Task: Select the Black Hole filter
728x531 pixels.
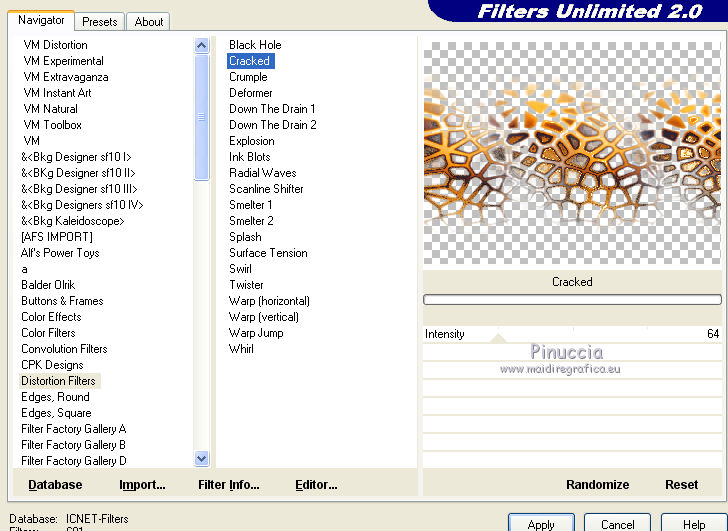Action: pos(255,45)
